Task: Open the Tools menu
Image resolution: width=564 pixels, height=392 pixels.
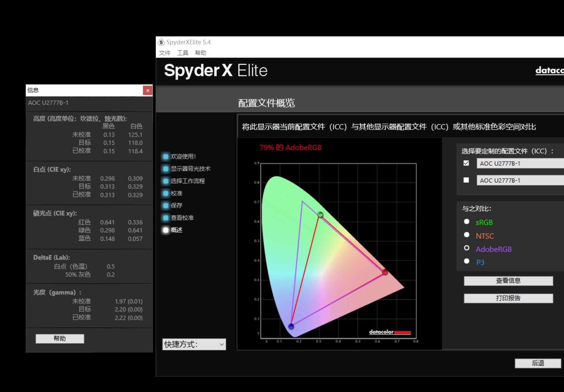Action: (x=183, y=53)
